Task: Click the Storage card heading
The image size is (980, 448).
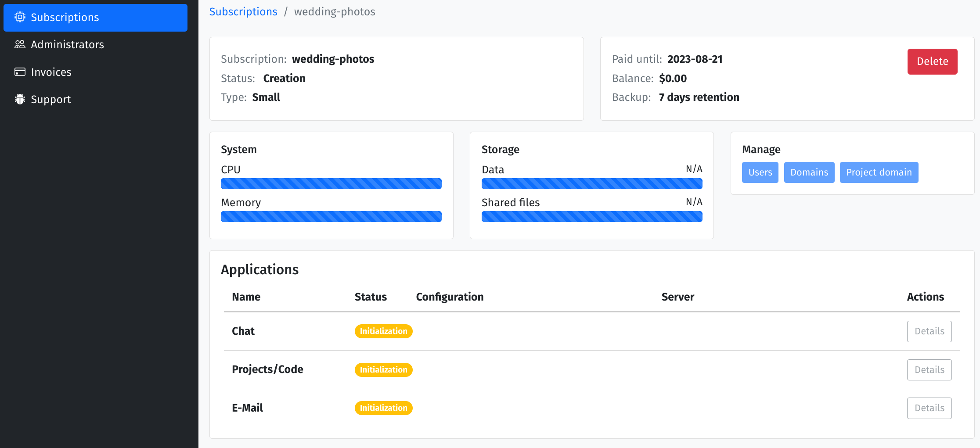Action: tap(500, 150)
